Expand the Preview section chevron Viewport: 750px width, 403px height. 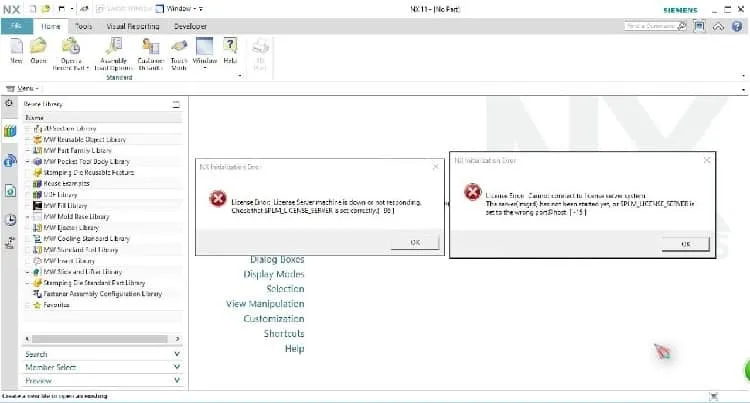tap(176, 381)
